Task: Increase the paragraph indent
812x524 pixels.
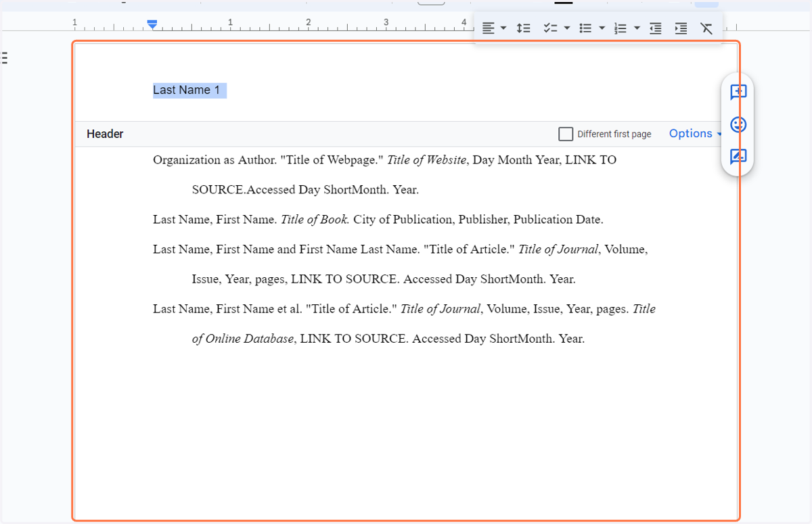Action: (x=681, y=28)
